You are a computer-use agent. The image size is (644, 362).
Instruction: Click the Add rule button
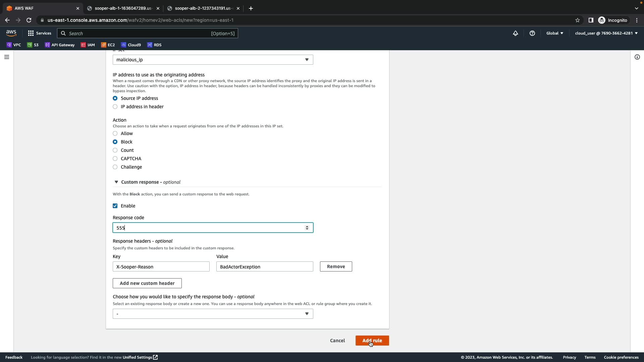[x=372, y=341]
